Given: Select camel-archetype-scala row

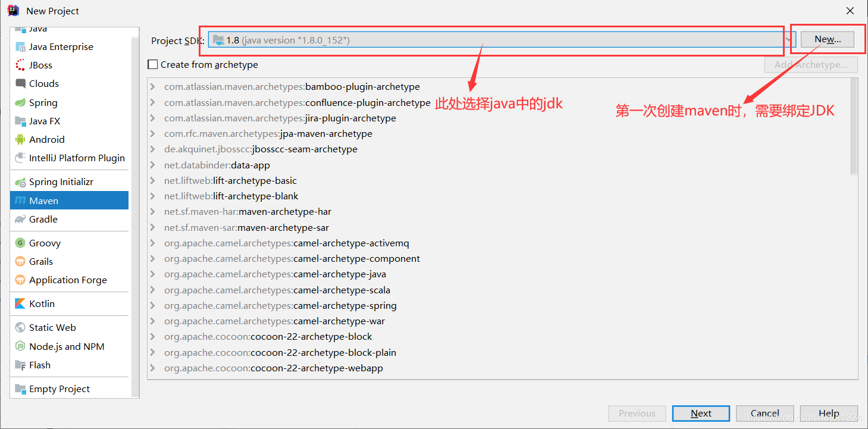Looking at the screenshot, I should 499,290.
